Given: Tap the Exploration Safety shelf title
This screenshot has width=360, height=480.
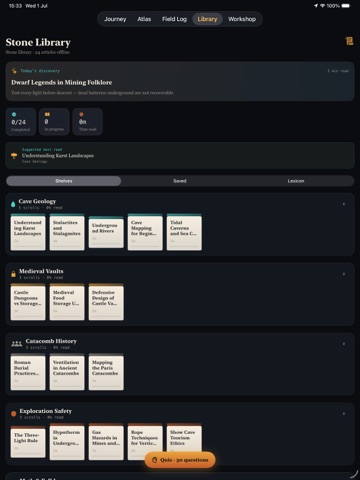Looking at the screenshot, I should point(46,411).
